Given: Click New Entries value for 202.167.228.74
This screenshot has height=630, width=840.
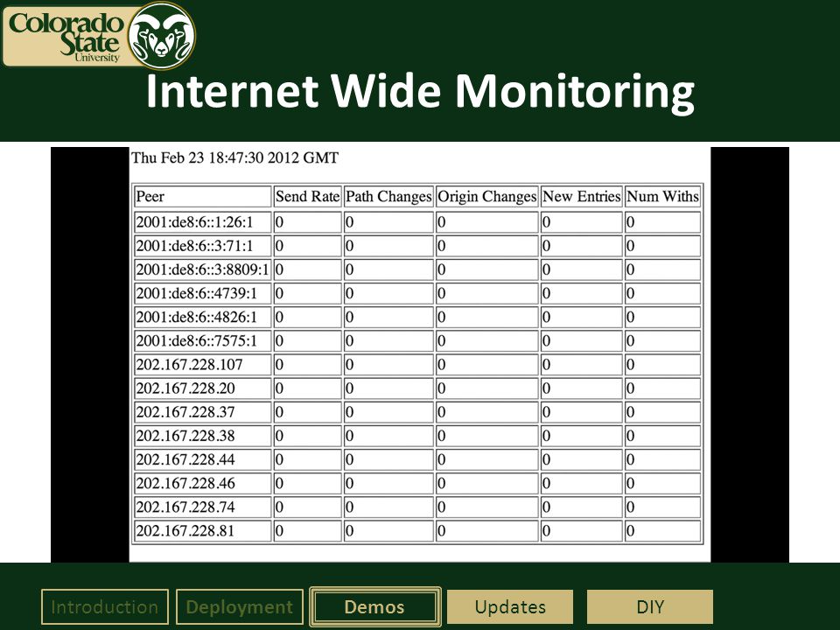Looking at the screenshot, I should [581, 507].
